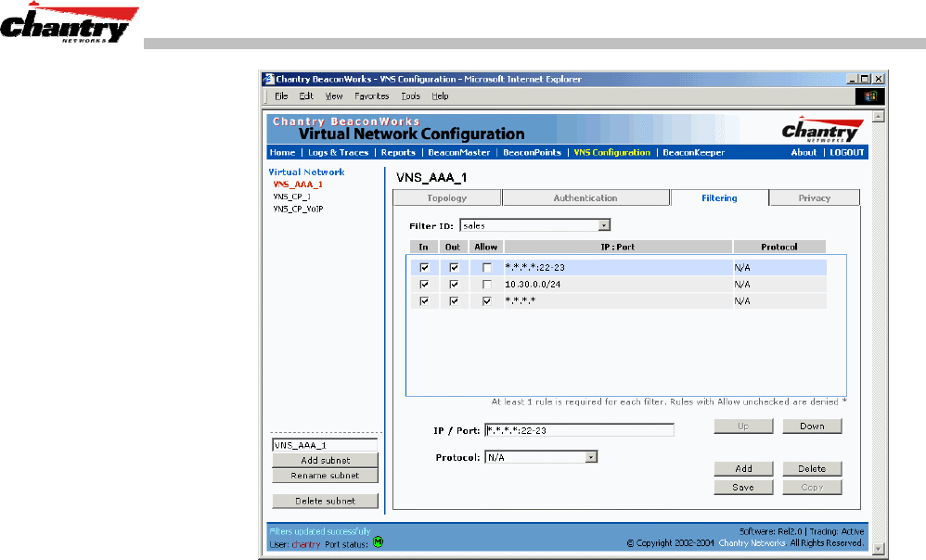Open the BeaconMaster page
The image size is (926, 560).
459,152
